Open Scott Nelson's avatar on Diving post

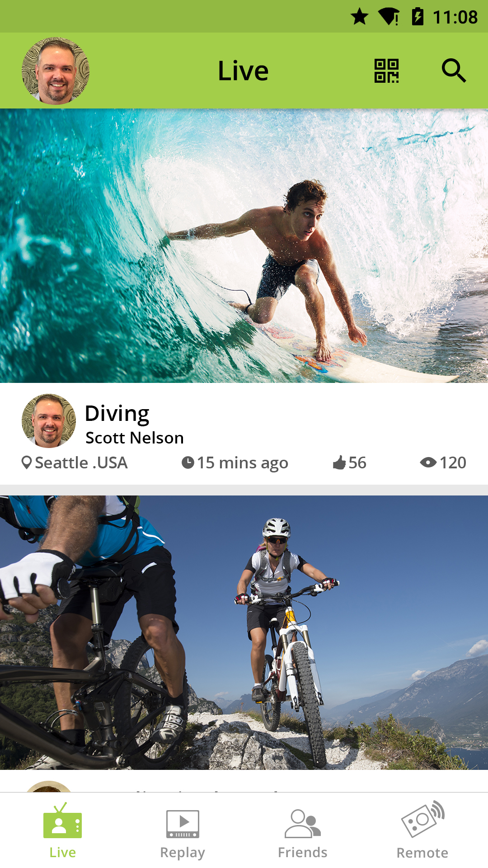click(x=49, y=421)
